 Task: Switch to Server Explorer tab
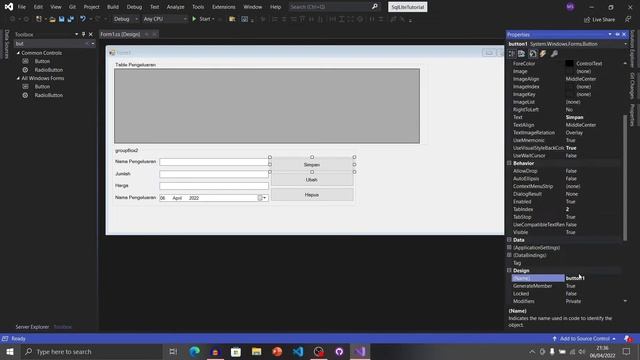click(x=32, y=327)
